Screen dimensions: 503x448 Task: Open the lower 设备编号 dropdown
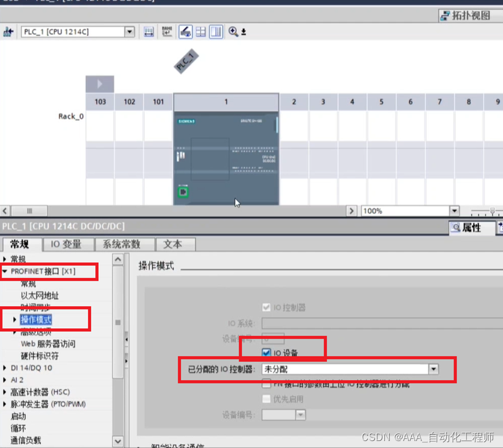pyautogui.click(x=300, y=415)
